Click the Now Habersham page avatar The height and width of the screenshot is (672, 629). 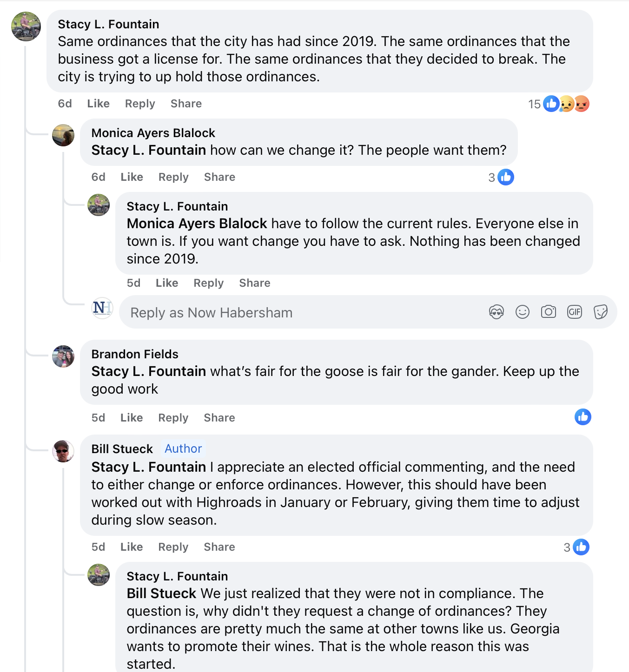102,308
